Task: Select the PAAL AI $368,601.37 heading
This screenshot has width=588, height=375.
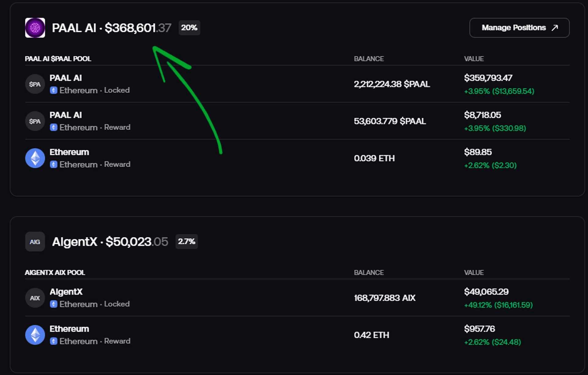Action: (111, 28)
